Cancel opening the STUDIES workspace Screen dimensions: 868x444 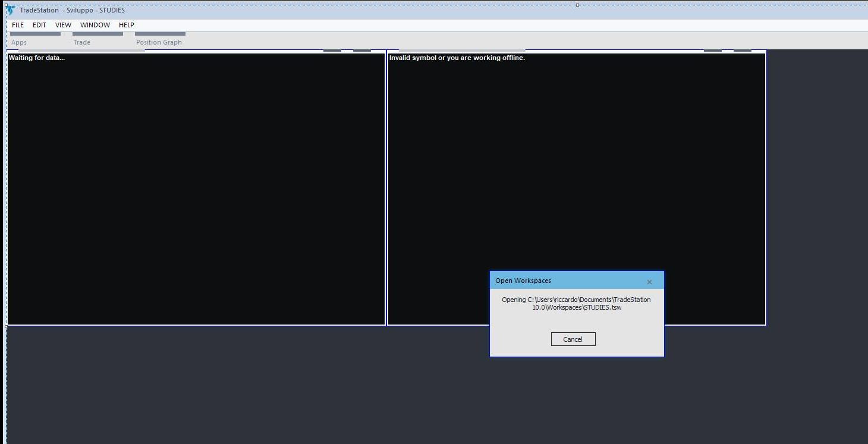pos(573,339)
